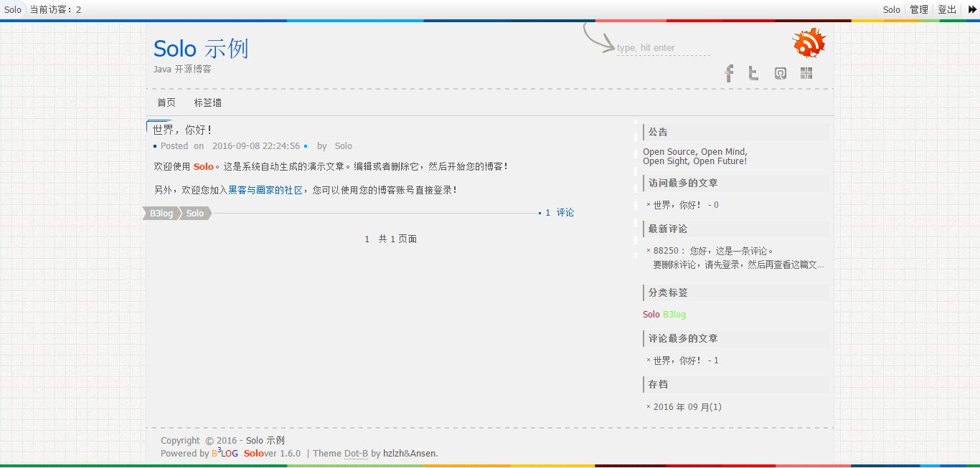Open the post title 世界，你好！
Screen dimensions: 980x468
183,130
